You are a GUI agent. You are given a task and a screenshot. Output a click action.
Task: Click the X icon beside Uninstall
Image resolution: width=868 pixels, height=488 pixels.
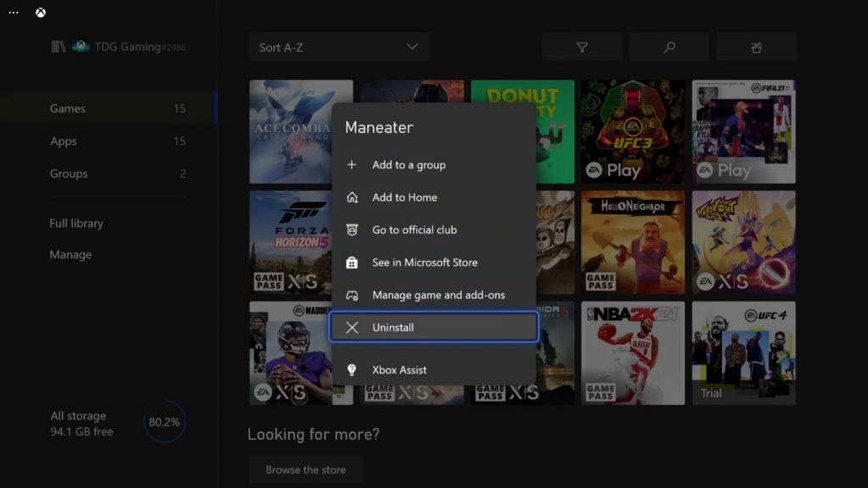[352, 328]
